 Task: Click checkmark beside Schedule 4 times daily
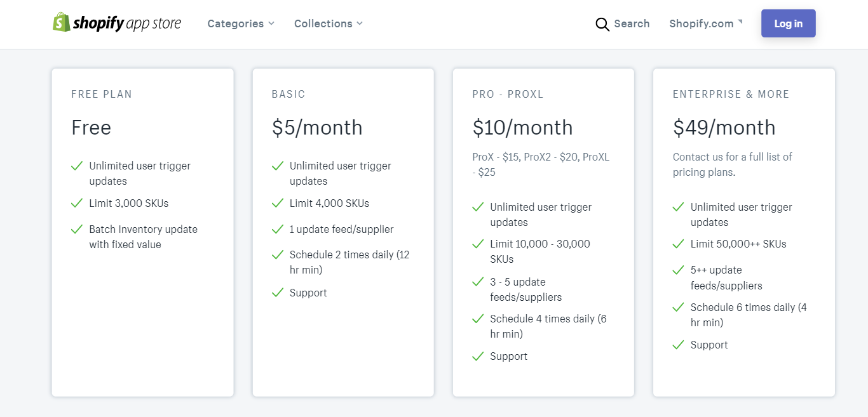point(478,319)
